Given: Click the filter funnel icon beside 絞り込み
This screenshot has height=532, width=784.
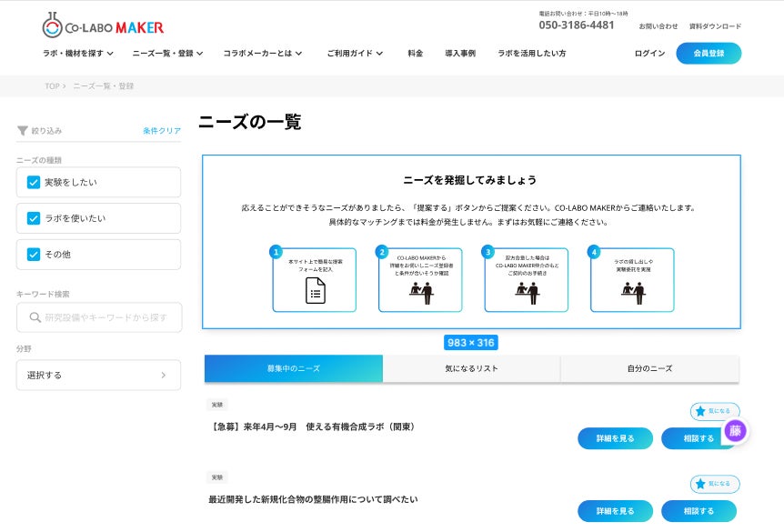Looking at the screenshot, I should (x=22, y=130).
